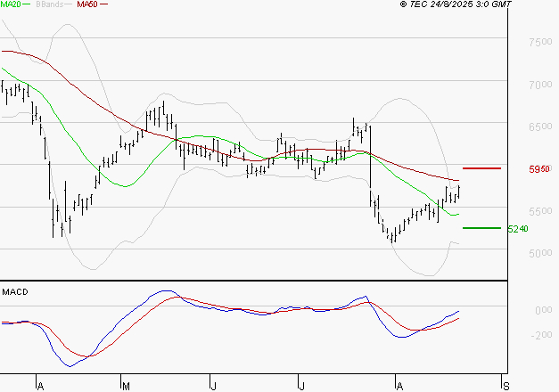Click the MA20 legend label
This screenshot has width=559, height=392.
[x=11, y=4]
